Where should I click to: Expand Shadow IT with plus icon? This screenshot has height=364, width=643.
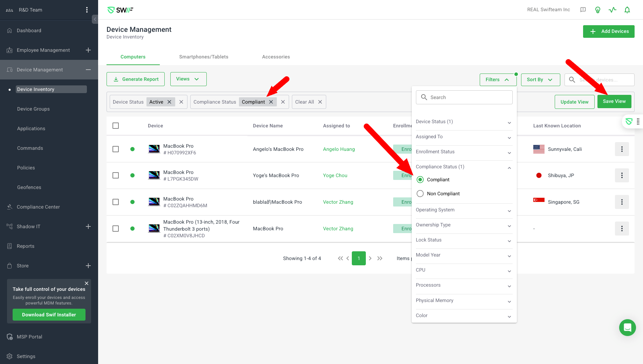88,226
